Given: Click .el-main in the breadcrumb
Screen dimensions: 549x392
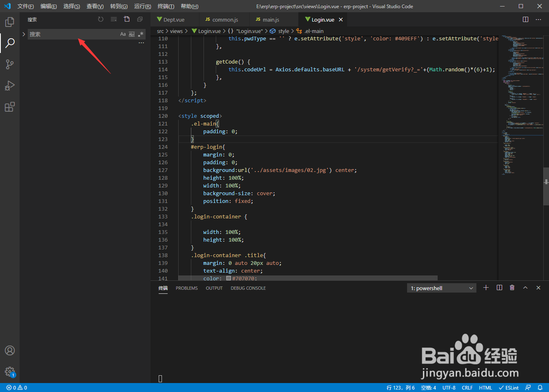Looking at the screenshot, I should (x=310, y=31).
